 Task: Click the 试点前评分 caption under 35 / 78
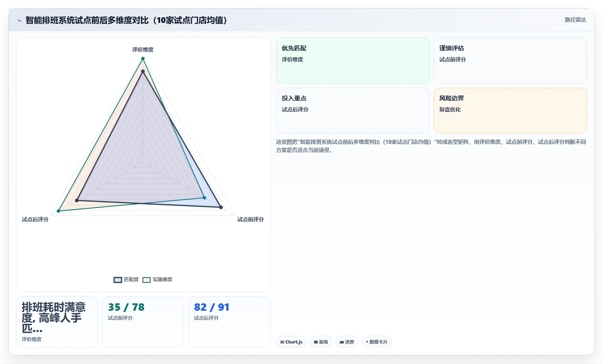[x=120, y=318]
